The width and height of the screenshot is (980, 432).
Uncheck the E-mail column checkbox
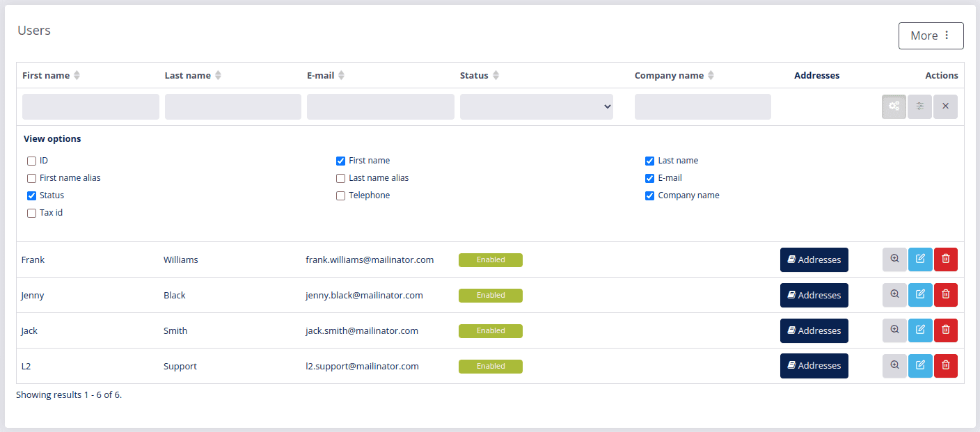[x=649, y=178]
